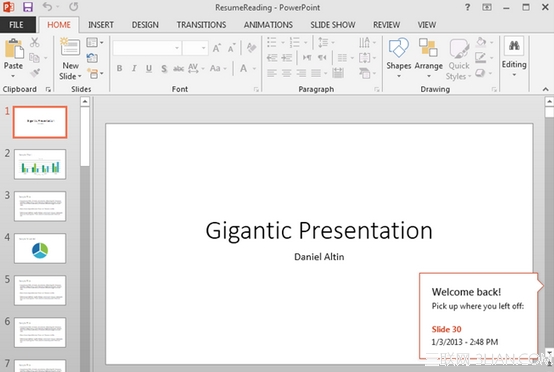Click Decrease List Level icon

point(272,58)
